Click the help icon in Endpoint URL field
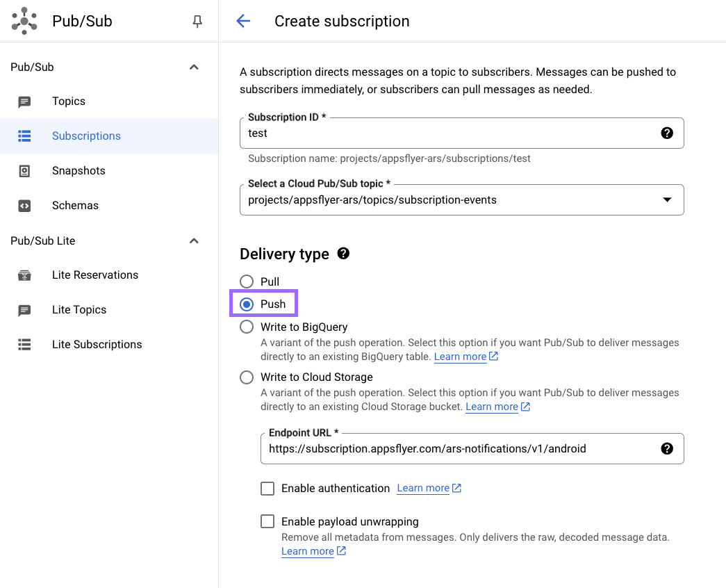The height and width of the screenshot is (588, 726). point(667,448)
